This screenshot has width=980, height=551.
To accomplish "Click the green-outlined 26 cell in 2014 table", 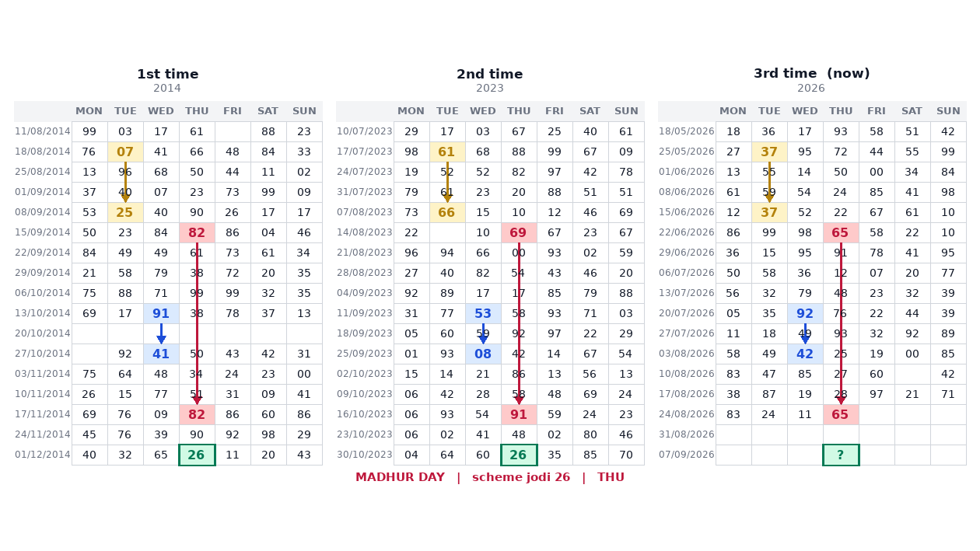I will [x=197, y=455].
